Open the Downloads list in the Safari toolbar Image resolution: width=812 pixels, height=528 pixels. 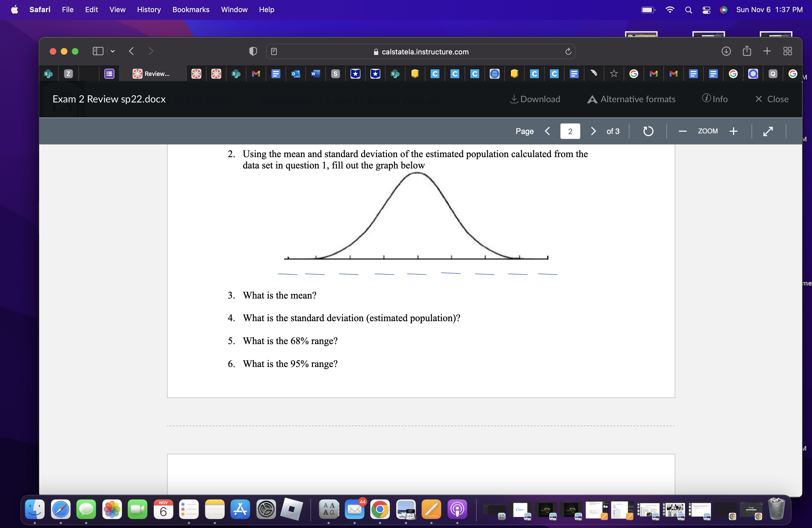point(726,52)
